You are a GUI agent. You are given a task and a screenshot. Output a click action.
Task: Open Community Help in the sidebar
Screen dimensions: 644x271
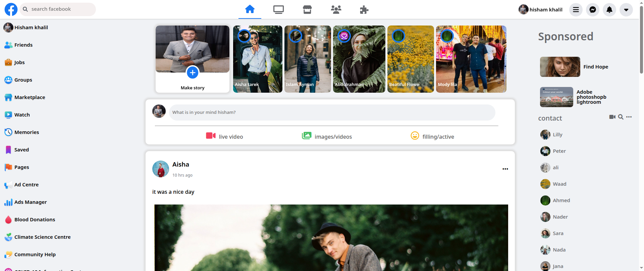(30, 255)
